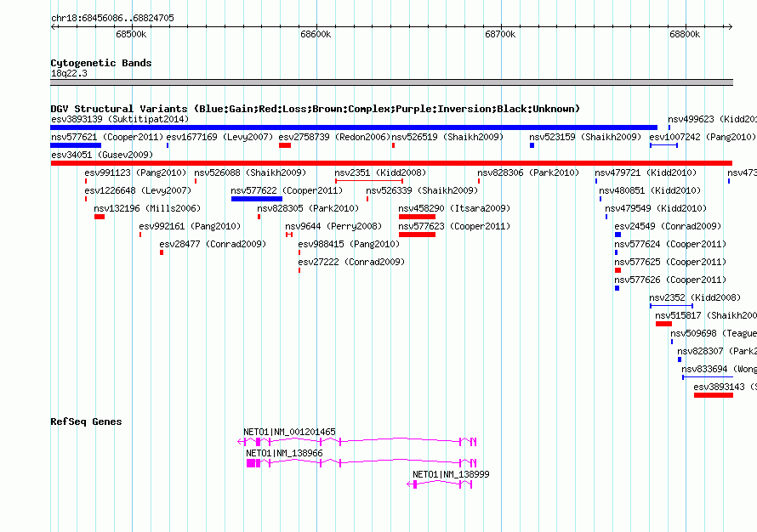The width and height of the screenshot is (757, 532).
Task: Open the nsv577626 (Cooper2011) variant
Action: pos(670,280)
